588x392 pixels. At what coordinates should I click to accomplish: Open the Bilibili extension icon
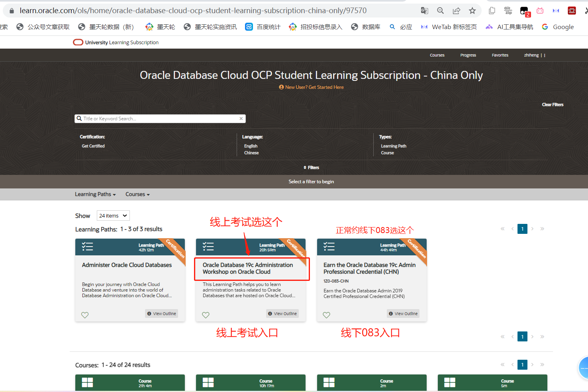pyautogui.click(x=540, y=10)
